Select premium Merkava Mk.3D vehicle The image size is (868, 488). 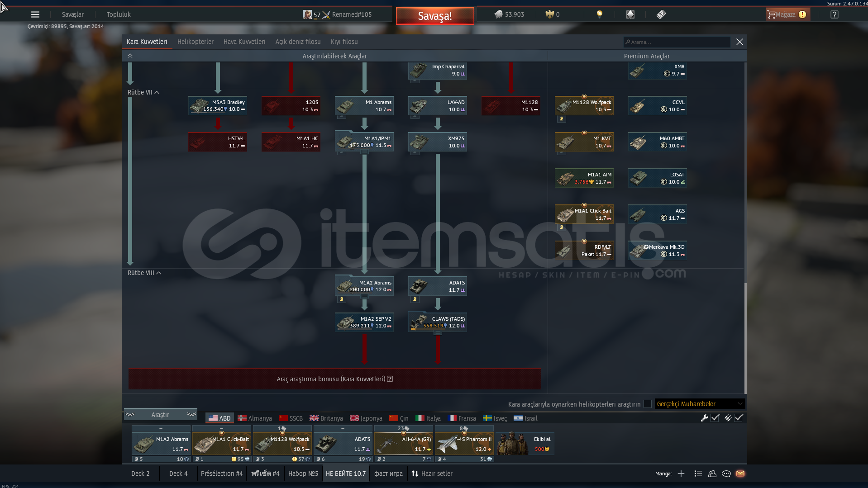tap(658, 250)
